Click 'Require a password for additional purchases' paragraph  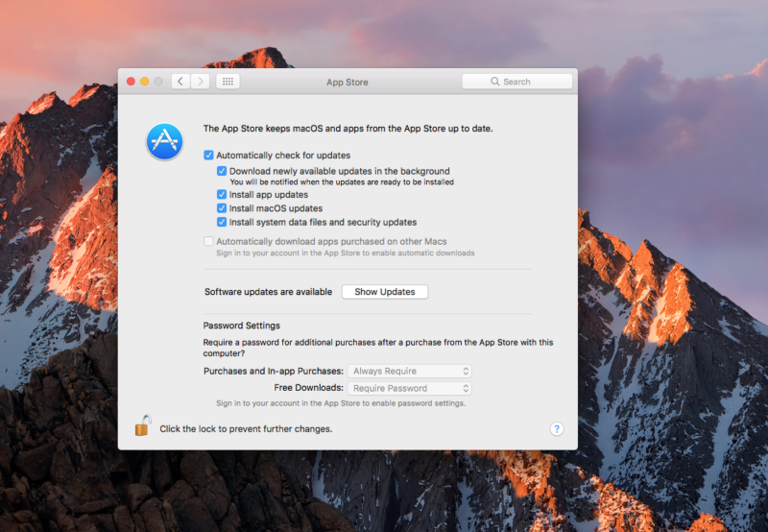[x=378, y=348]
